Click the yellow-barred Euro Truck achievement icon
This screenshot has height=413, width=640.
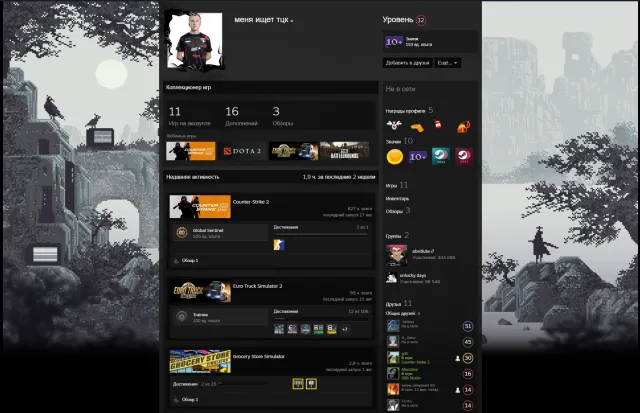(x=332, y=329)
